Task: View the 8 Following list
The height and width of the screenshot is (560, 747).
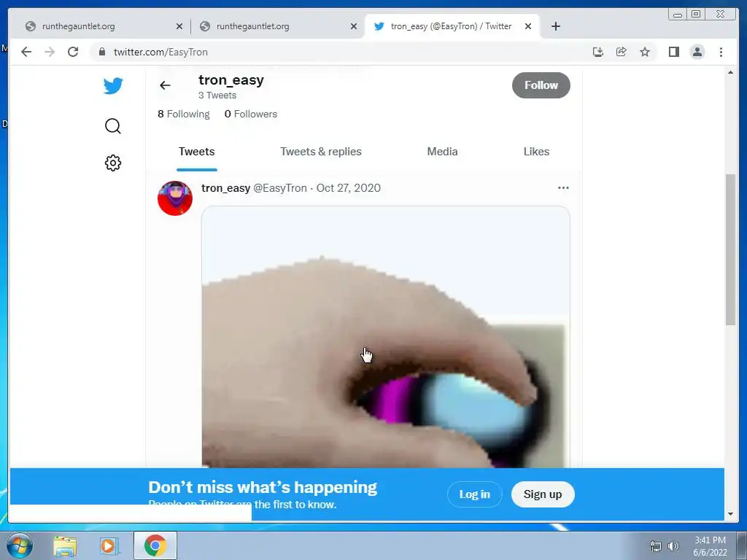Action: point(183,114)
